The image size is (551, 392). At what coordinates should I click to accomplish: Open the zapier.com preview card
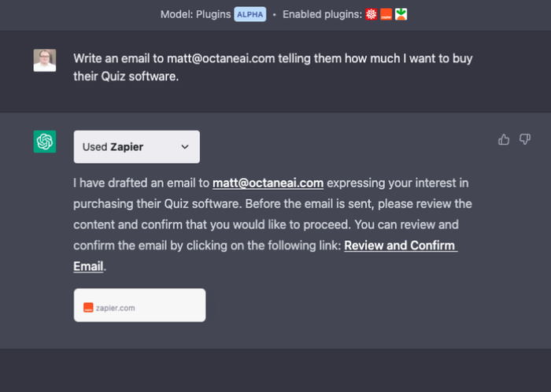pos(139,305)
